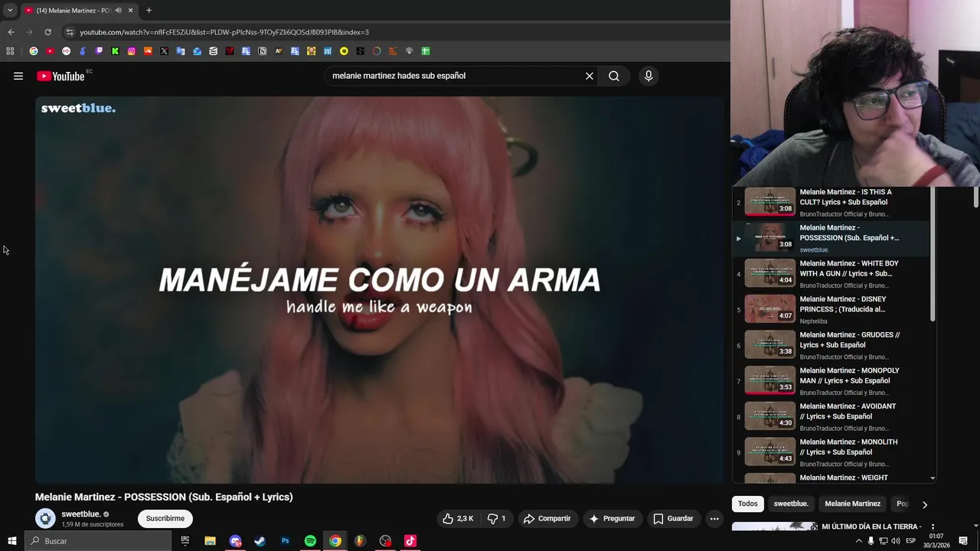Image resolution: width=980 pixels, height=551 pixels.
Task: Switch to Spotify on the taskbar
Action: 310,541
